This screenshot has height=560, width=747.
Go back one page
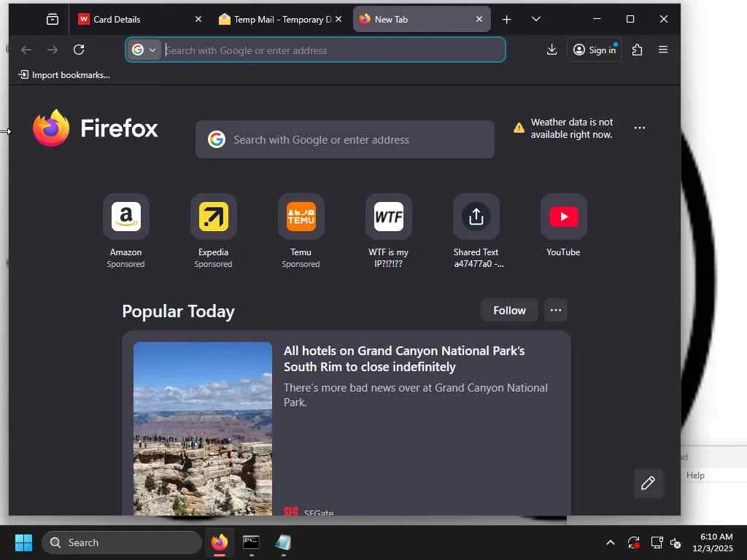click(26, 50)
